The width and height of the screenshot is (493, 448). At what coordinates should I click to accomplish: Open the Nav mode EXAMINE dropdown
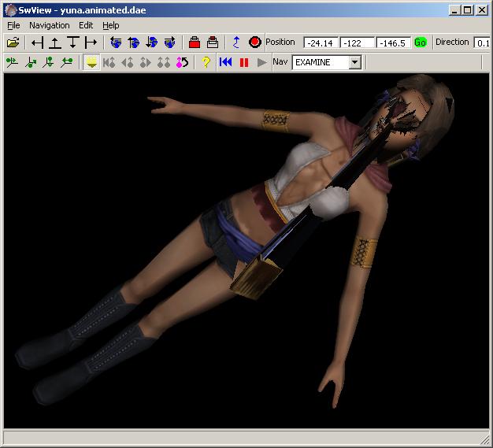[x=354, y=62]
